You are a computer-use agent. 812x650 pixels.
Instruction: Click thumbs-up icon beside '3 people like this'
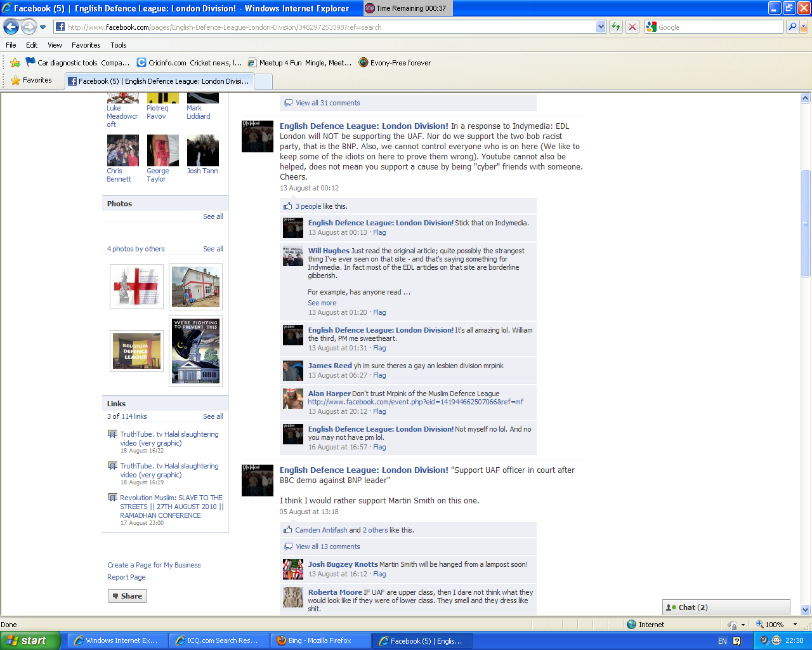click(x=288, y=206)
